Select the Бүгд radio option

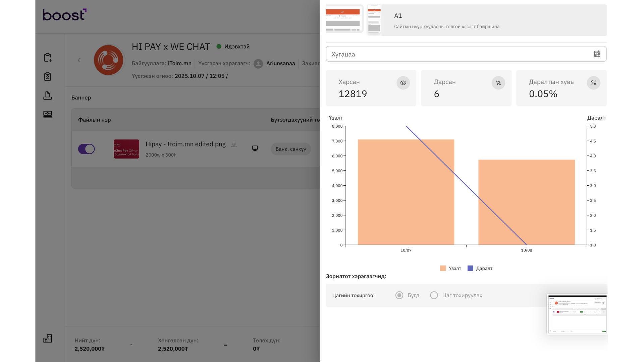[x=399, y=295]
